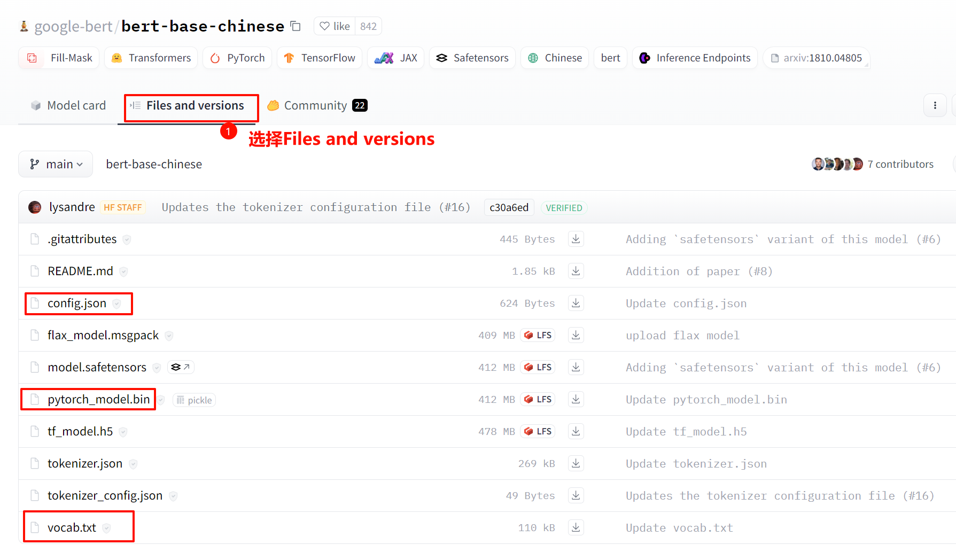Select the Chinese language tag

click(555, 58)
